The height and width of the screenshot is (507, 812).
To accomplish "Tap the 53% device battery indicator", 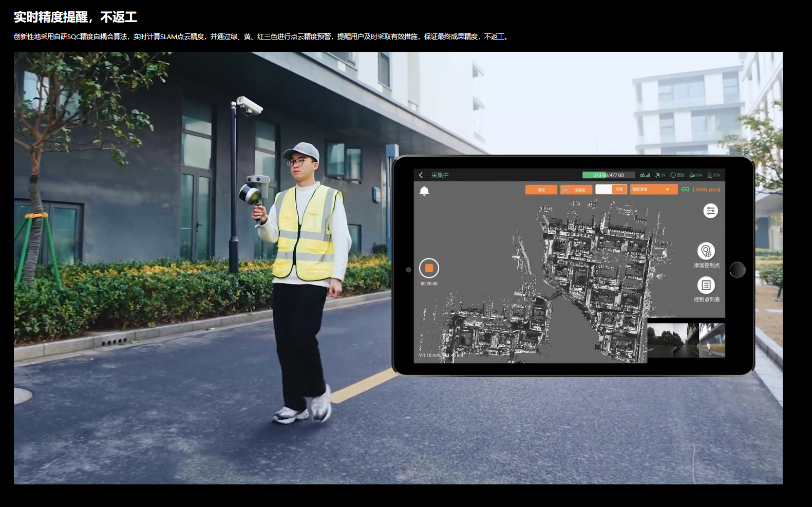I will (x=695, y=175).
